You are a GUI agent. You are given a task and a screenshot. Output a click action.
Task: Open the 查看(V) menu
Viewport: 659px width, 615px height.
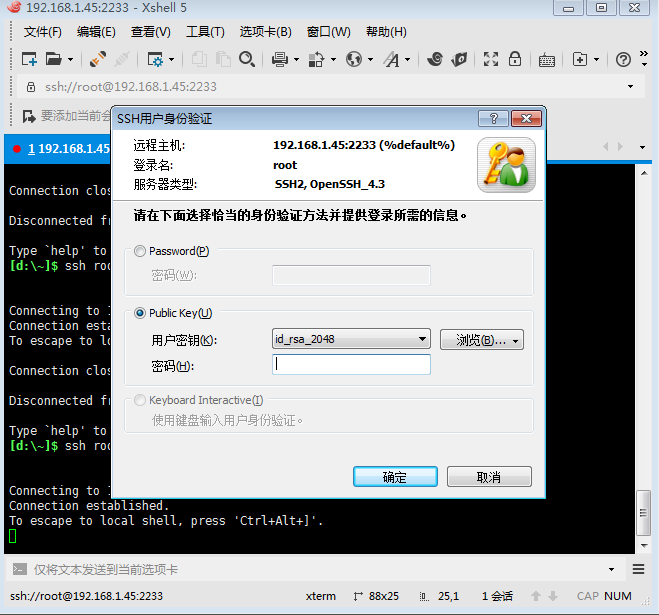point(150,32)
